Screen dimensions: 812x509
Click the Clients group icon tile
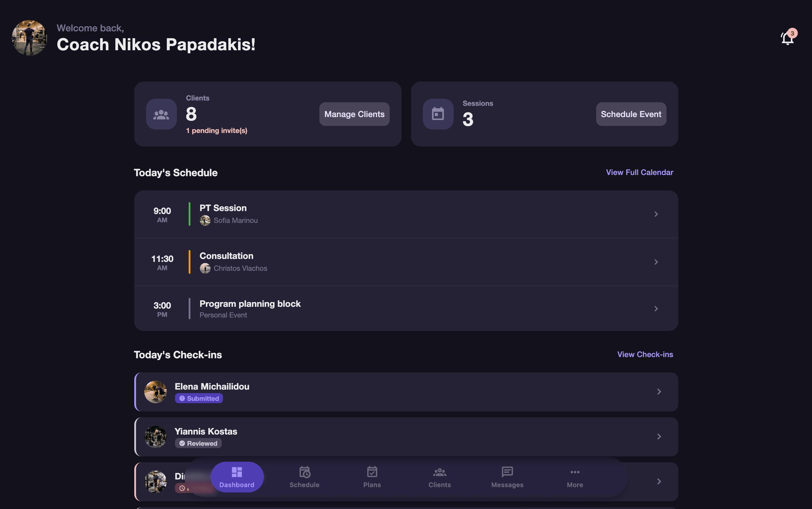(x=161, y=114)
